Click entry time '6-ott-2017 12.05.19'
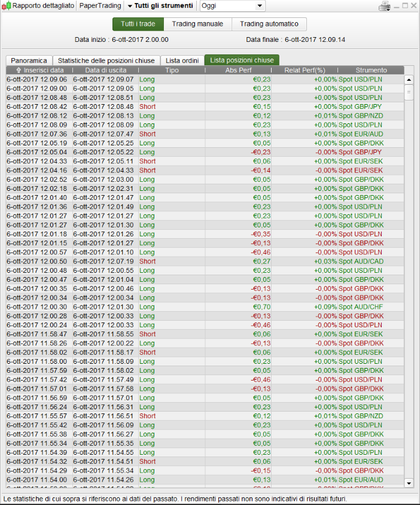 [36, 144]
